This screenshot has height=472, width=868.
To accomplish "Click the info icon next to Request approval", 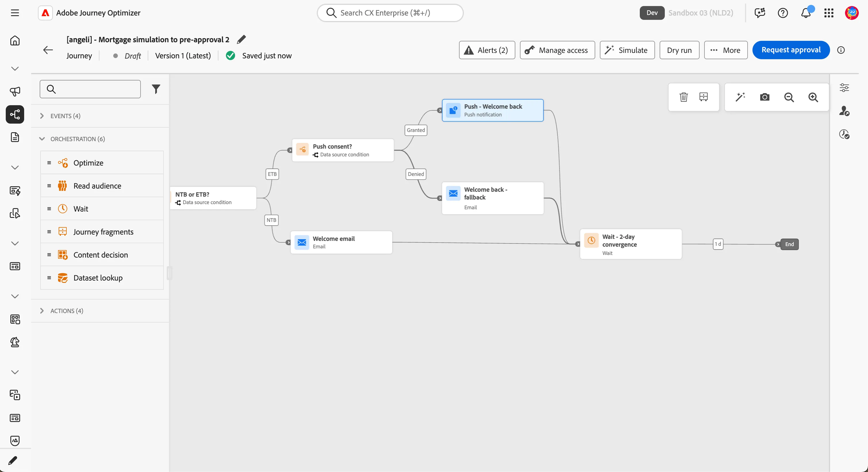I will pyautogui.click(x=841, y=50).
